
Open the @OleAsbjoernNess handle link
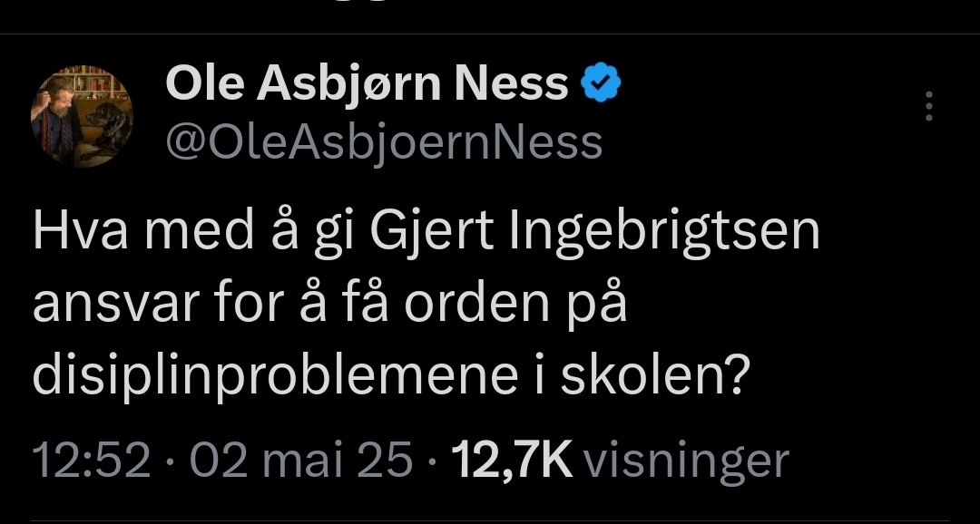[383, 142]
